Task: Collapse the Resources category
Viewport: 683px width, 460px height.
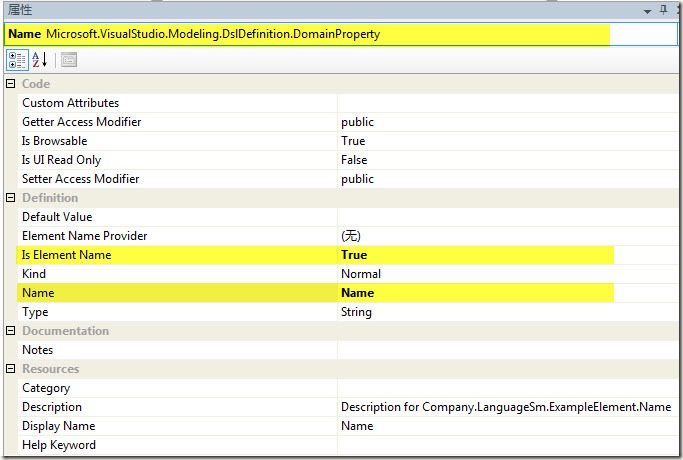Action: click(x=11, y=369)
